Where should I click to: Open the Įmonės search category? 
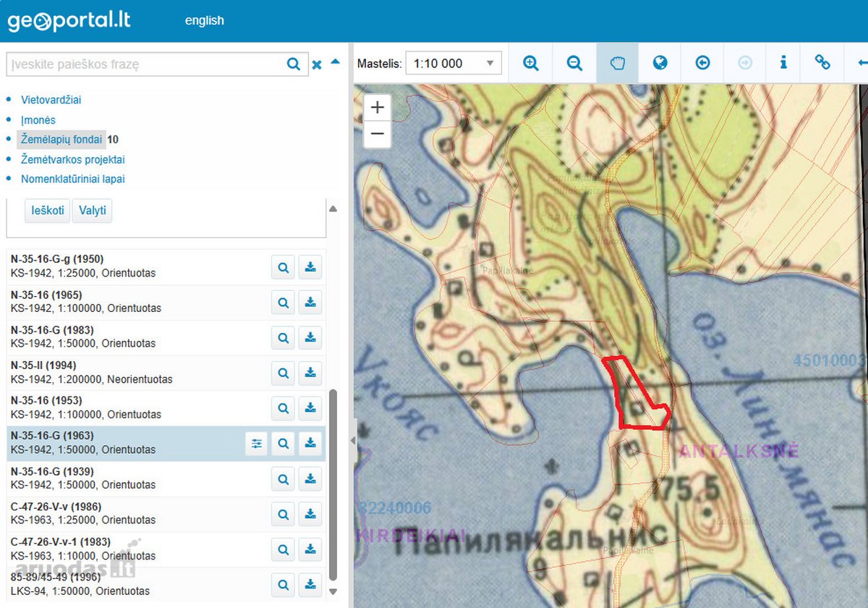38,120
